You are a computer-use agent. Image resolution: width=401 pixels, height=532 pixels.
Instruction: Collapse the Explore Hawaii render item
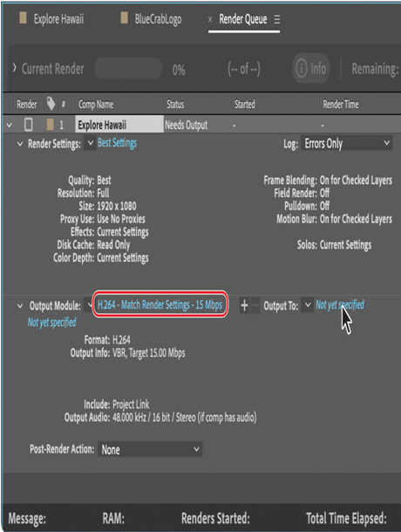point(10,126)
